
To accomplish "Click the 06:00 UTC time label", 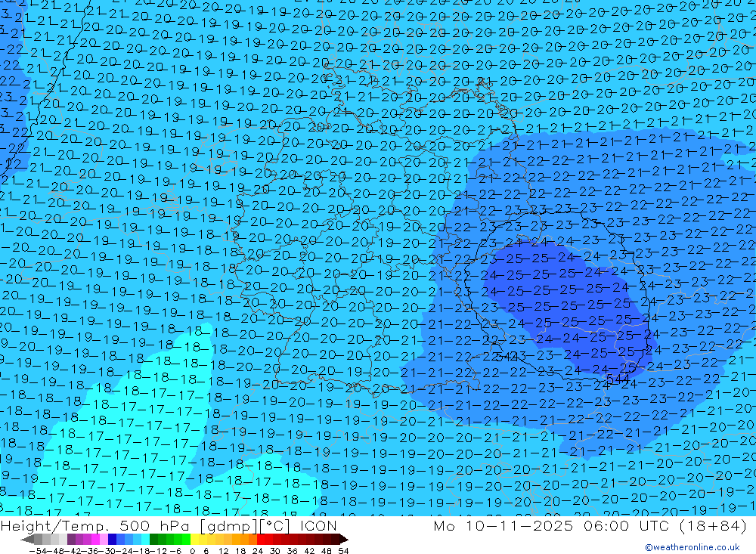I will click(x=606, y=526).
